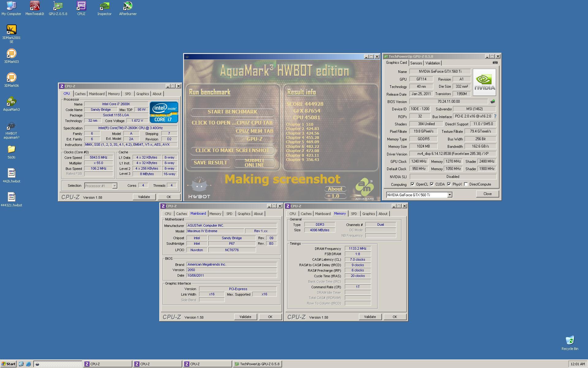Click the HWBOT mascot logo
The image size is (588, 368).
click(199, 187)
